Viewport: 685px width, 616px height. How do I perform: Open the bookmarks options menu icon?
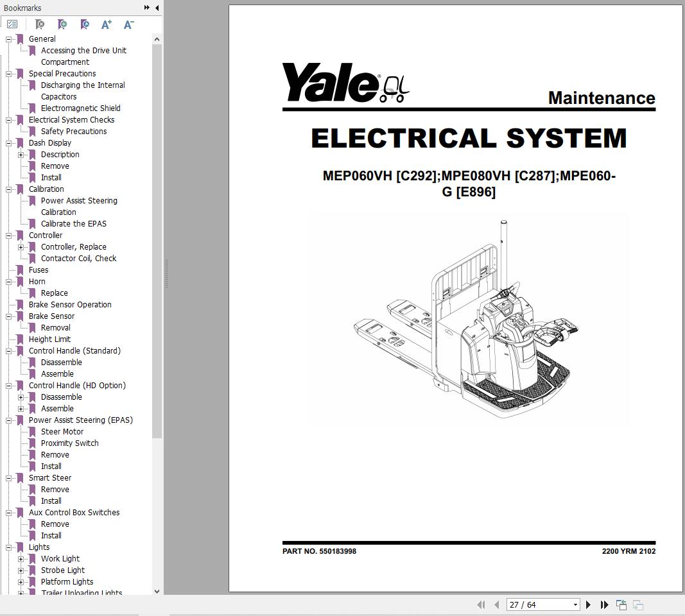tap(12, 24)
